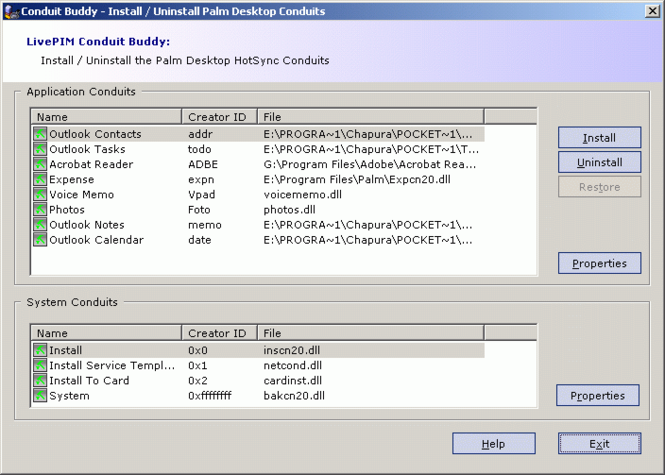The height and width of the screenshot is (475, 665).
Task: Click the 'Foto' creator ID cell
Action: [199, 210]
